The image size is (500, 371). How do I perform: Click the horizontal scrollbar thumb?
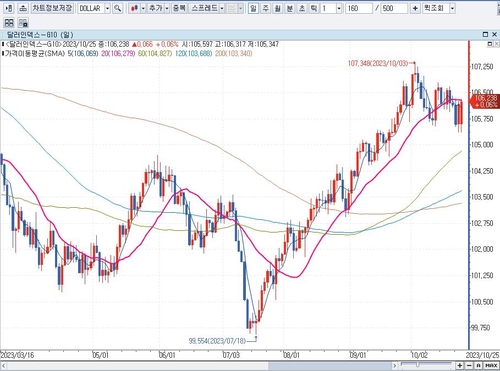pos(331,366)
